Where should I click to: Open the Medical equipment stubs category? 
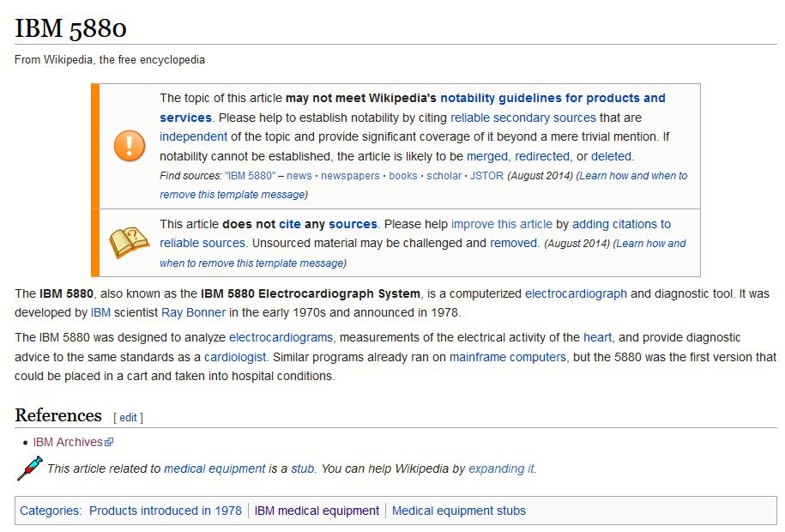click(459, 511)
